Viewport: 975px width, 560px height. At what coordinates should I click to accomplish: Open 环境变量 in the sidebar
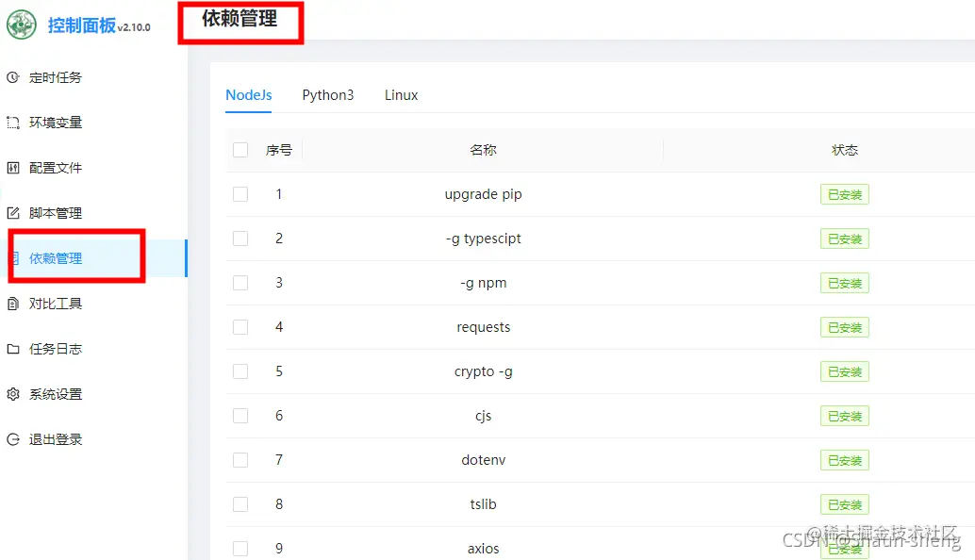56,124
